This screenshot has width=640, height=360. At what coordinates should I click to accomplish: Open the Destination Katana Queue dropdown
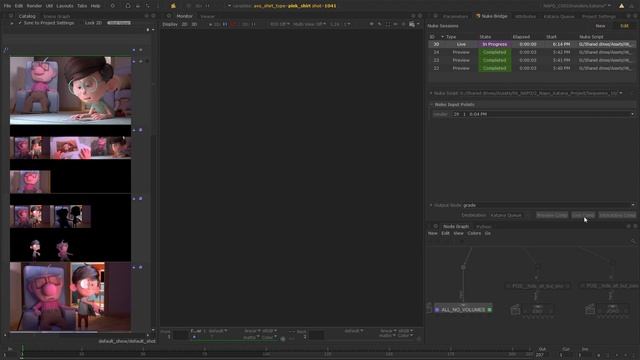pyautogui.click(x=509, y=215)
